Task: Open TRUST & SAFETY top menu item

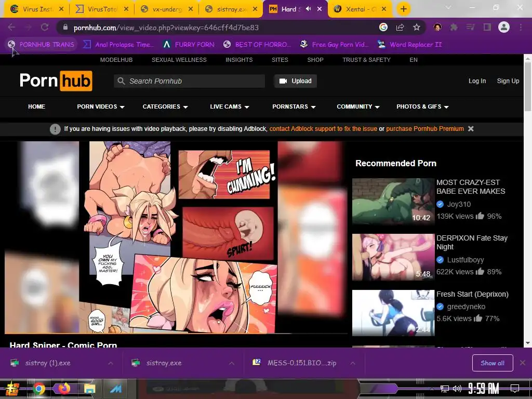Action: click(x=366, y=60)
